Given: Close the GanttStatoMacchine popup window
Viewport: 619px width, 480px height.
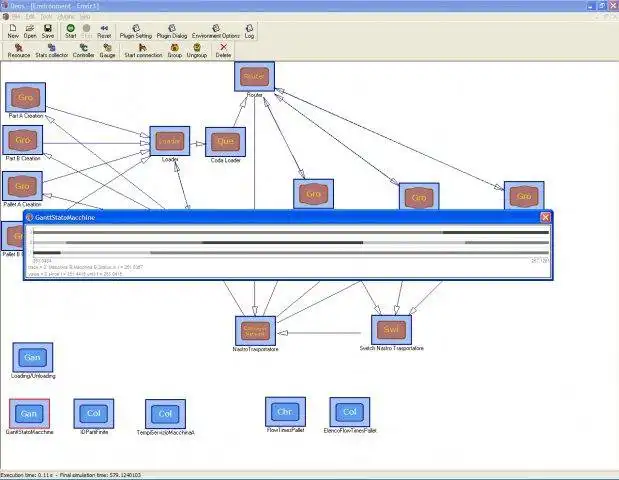Looking at the screenshot, I should point(546,217).
